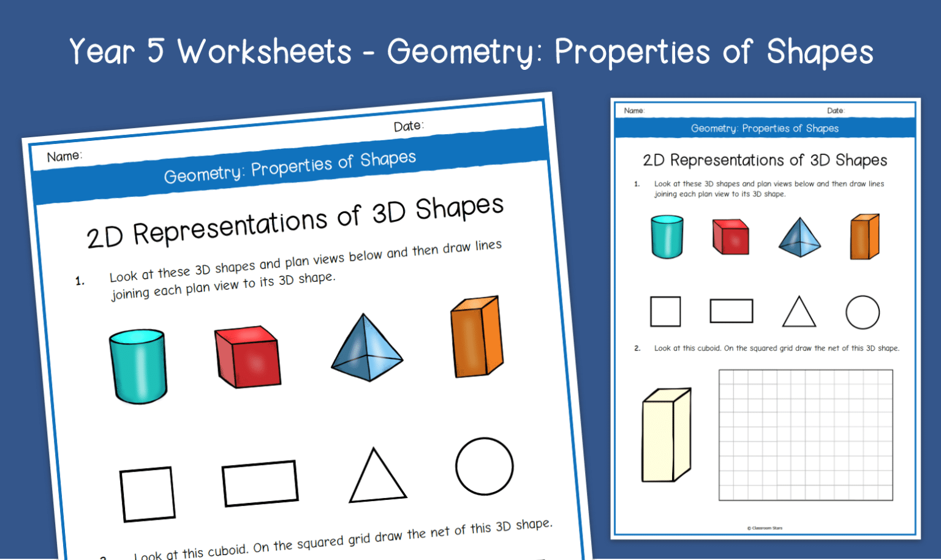Click the squared grid on the right worksheet
The height and width of the screenshot is (560, 941).
tap(805, 435)
